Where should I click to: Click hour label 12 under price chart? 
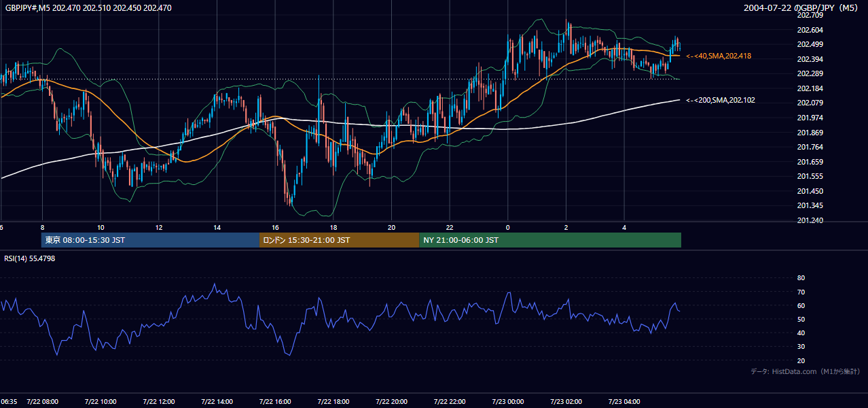click(x=158, y=227)
